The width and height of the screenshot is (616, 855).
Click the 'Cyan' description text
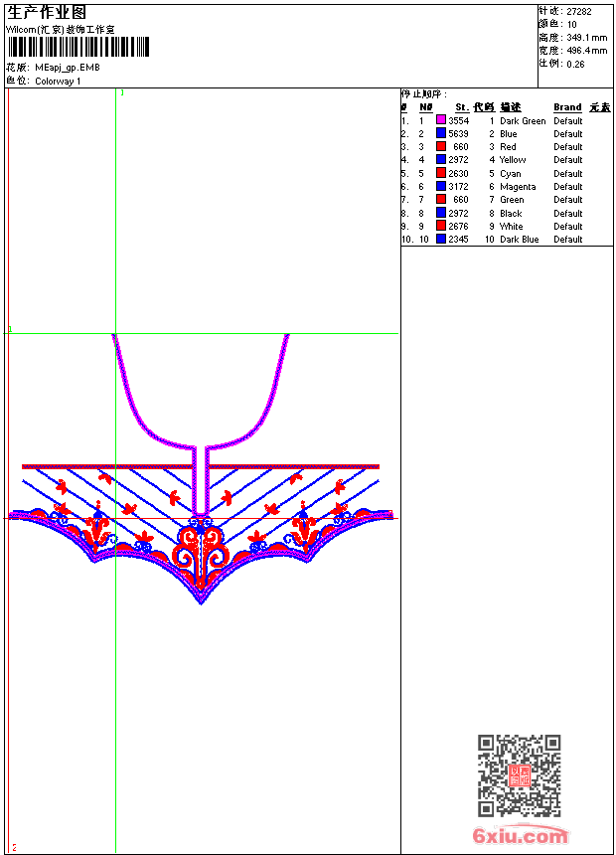coord(511,173)
